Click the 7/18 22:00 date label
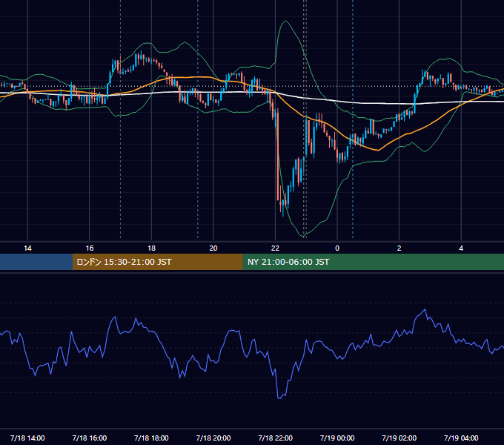 276,438
